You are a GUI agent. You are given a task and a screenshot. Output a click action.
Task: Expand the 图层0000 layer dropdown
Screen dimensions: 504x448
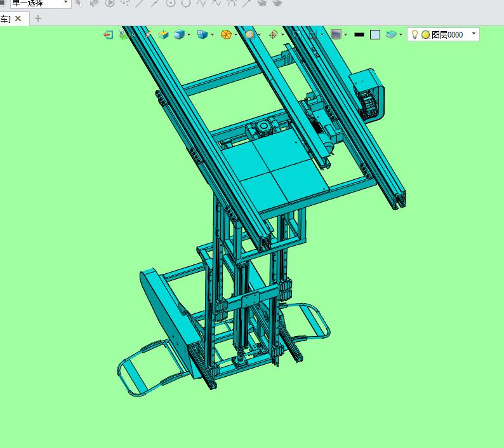tap(474, 34)
